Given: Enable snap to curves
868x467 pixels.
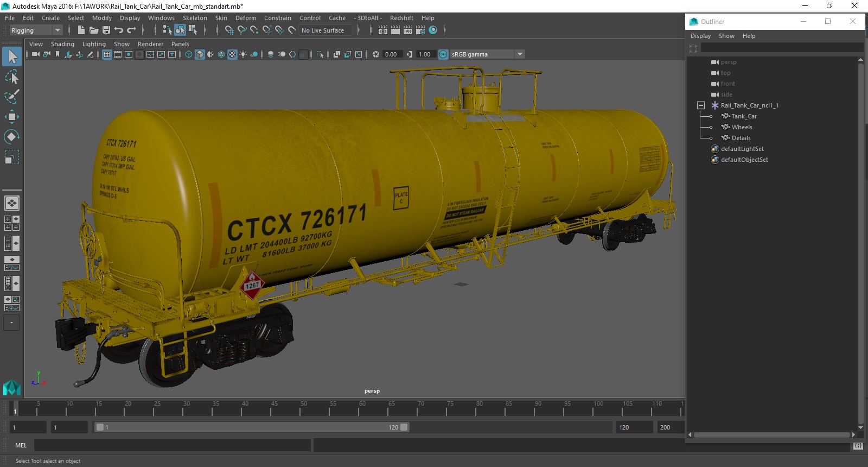Looking at the screenshot, I should pyautogui.click(x=242, y=30).
